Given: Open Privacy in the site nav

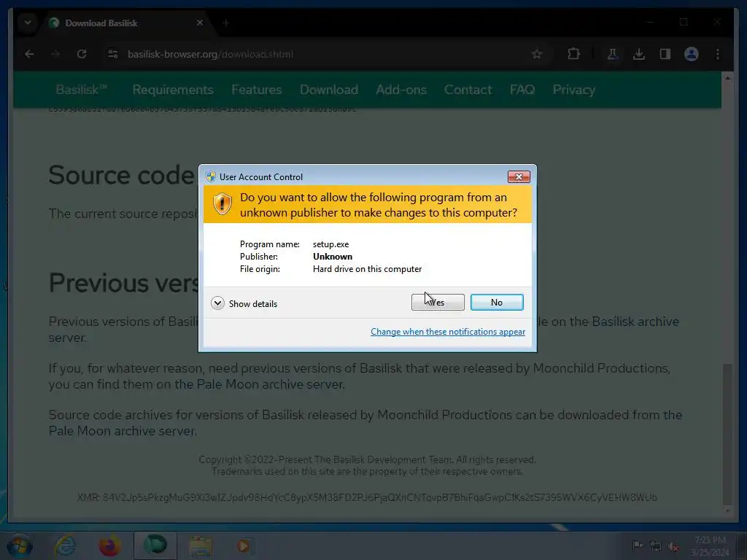Looking at the screenshot, I should (x=573, y=90).
